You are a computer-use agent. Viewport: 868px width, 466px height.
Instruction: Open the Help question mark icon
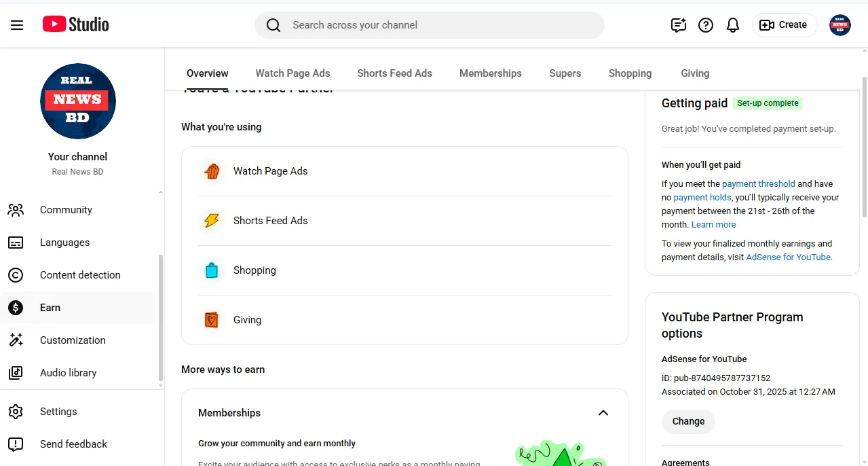(706, 25)
